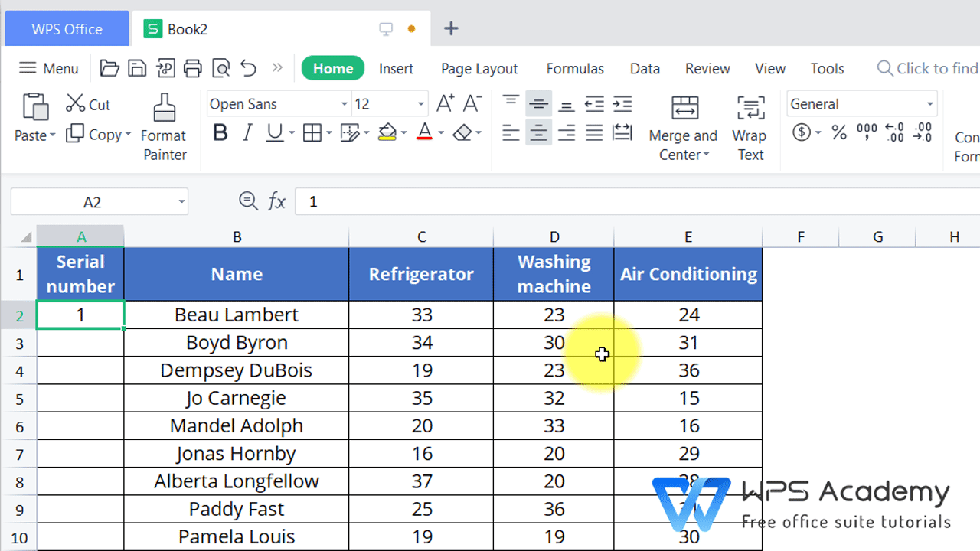This screenshot has height=551, width=980.
Task: Open the Review tab
Action: point(707,68)
